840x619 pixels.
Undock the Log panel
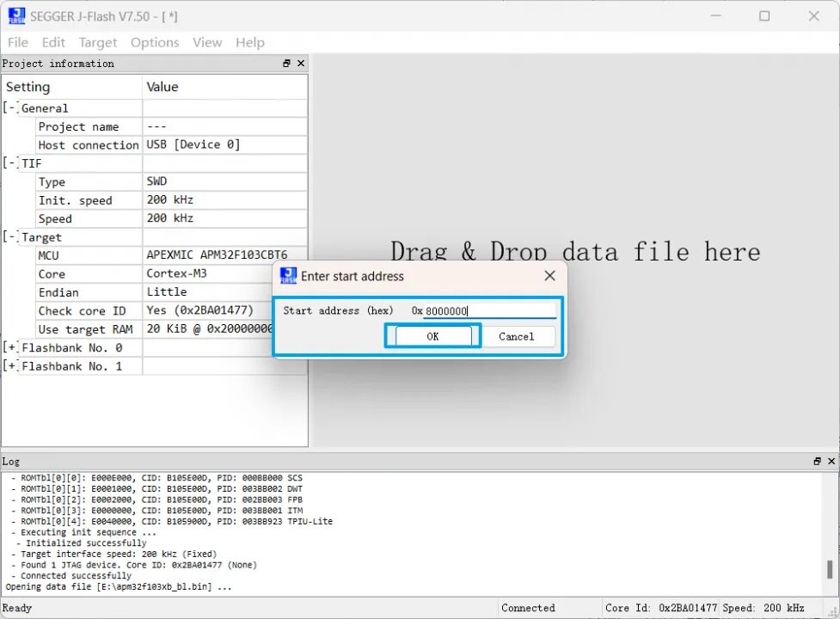(817, 461)
